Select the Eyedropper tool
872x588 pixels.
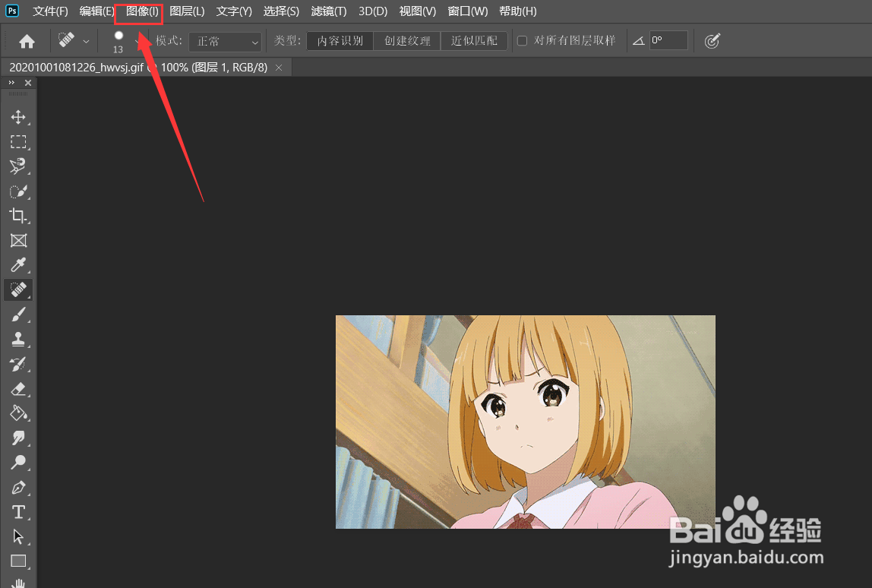(18, 265)
